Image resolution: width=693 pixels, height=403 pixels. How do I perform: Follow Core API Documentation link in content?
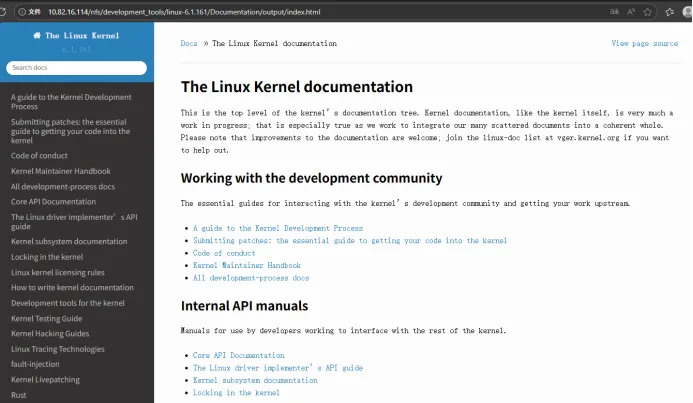(239, 355)
